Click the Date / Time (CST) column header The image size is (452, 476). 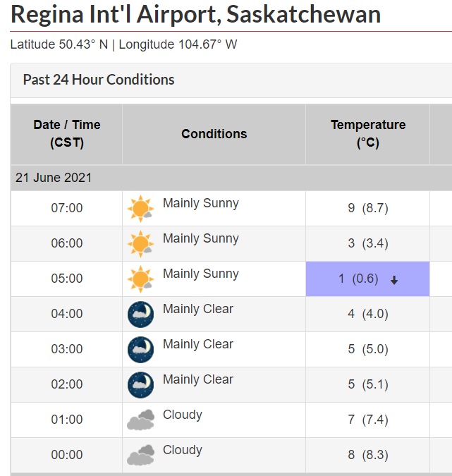[x=67, y=133]
